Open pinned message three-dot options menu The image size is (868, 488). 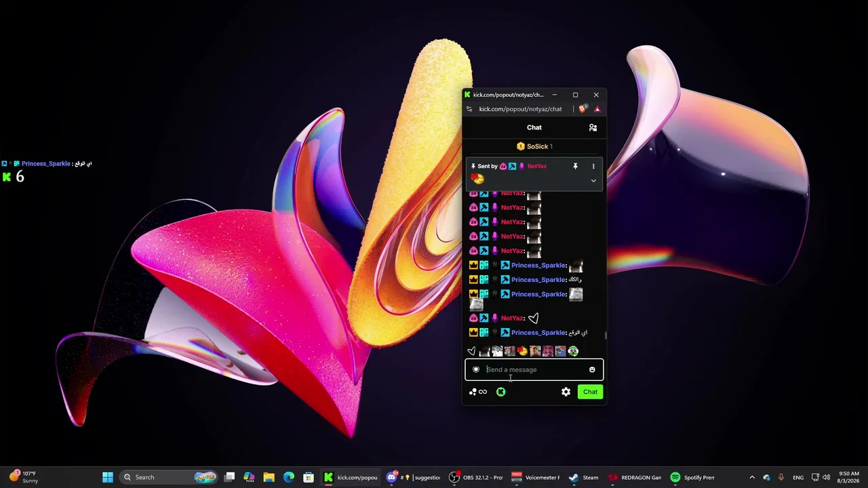click(593, 166)
